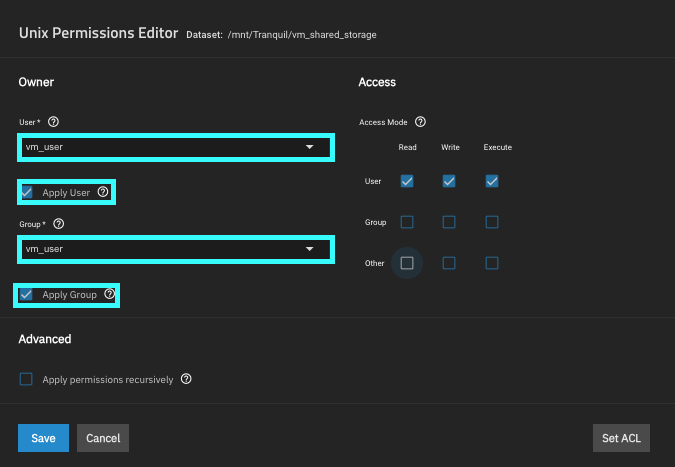Open the User owner dropdown
The height and width of the screenshot is (467, 675).
click(174, 148)
